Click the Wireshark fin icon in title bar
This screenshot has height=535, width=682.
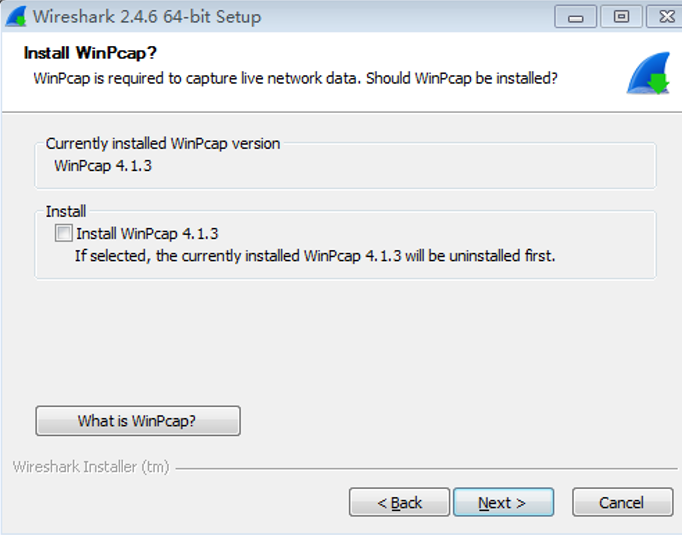click(x=16, y=17)
